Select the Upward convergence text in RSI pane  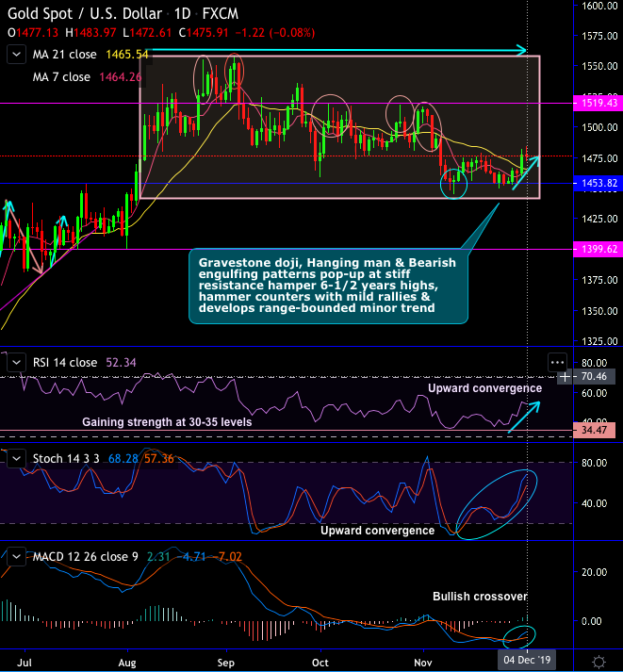[x=485, y=388]
